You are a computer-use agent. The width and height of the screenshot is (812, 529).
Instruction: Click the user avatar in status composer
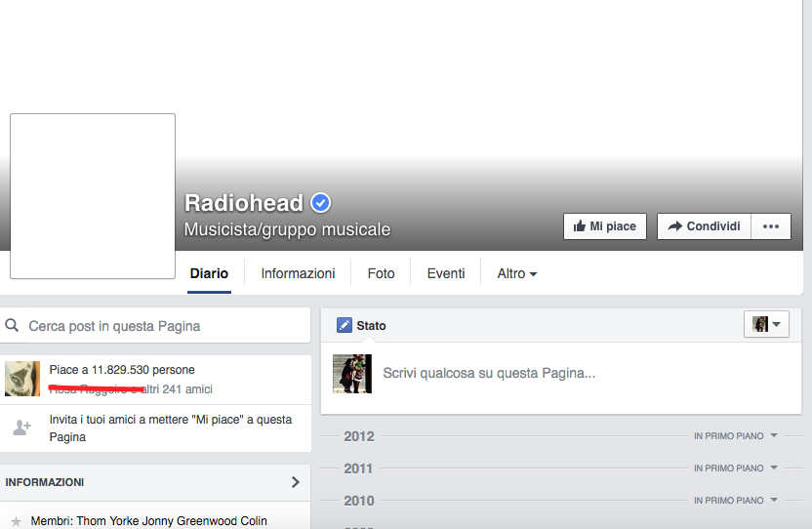pos(352,374)
